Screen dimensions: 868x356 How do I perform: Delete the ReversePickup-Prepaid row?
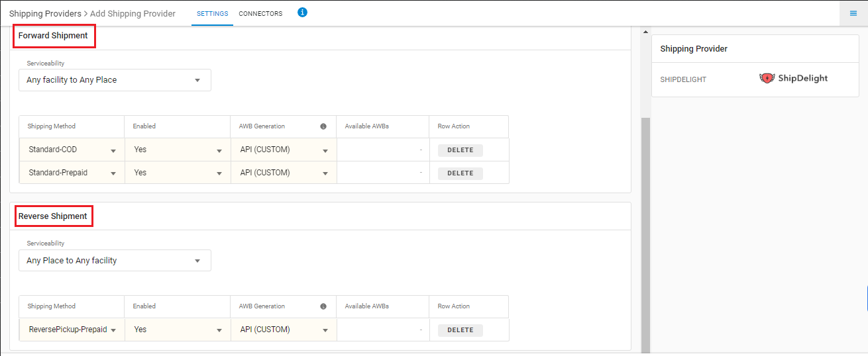(461, 330)
